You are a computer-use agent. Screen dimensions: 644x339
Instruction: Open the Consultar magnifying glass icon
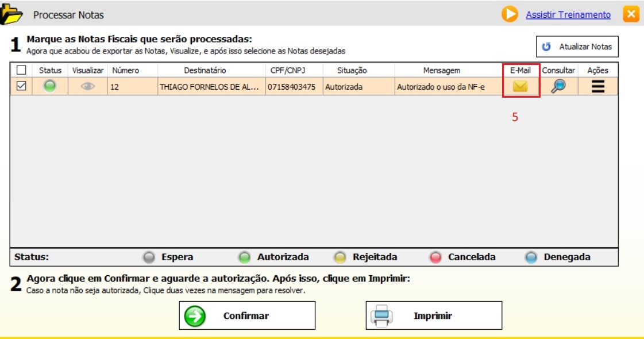[558, 87]
